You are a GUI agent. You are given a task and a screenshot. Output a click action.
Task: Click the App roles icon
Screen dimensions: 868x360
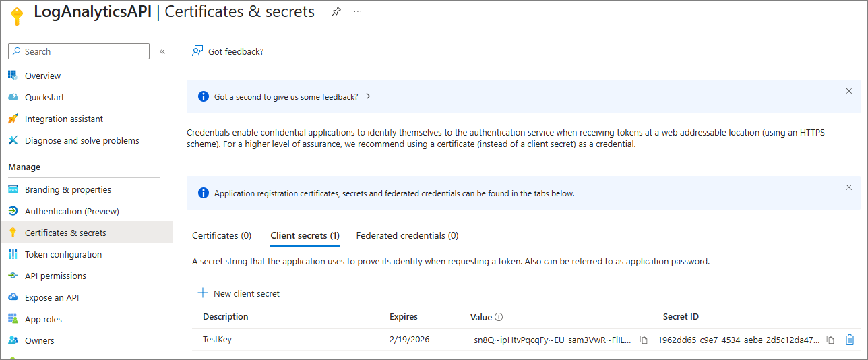click(x=13, y=319)
